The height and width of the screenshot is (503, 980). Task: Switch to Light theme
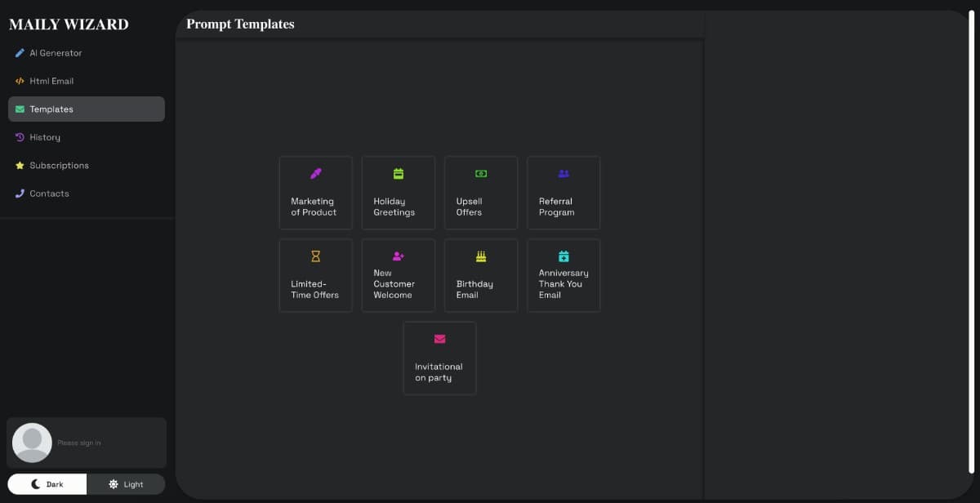click(x=126, y=484)
